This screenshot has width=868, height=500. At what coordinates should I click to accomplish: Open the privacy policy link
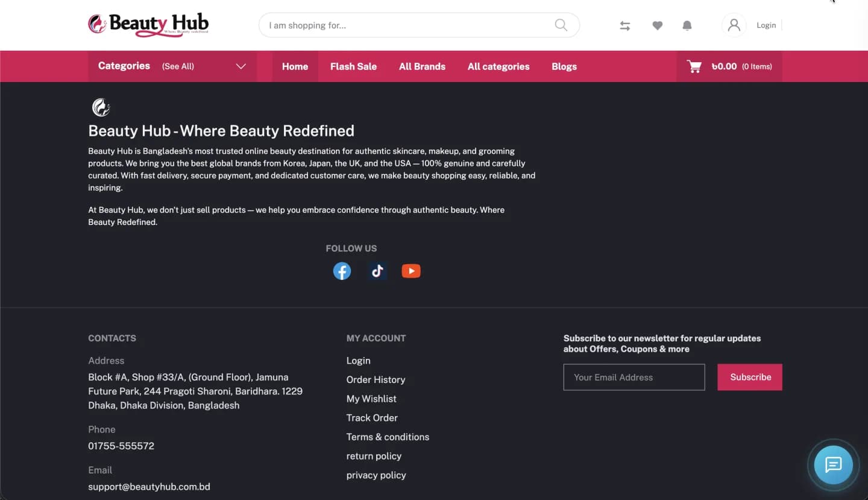coord(376,475)
